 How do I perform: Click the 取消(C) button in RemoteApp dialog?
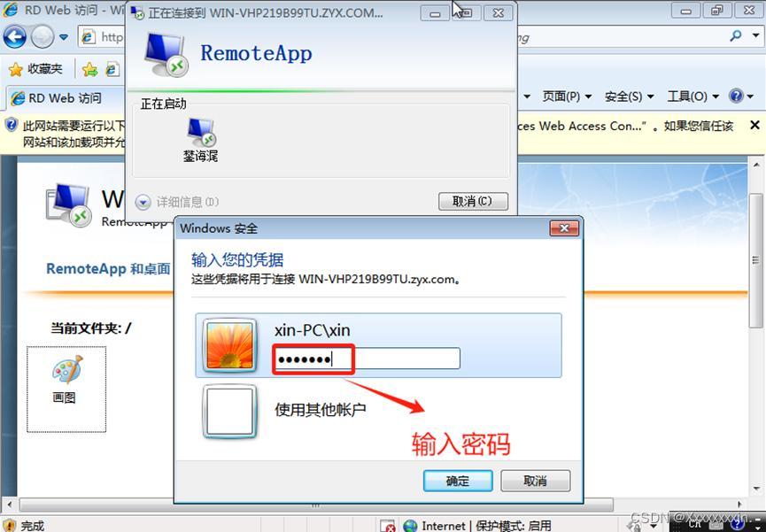[473, 201]
